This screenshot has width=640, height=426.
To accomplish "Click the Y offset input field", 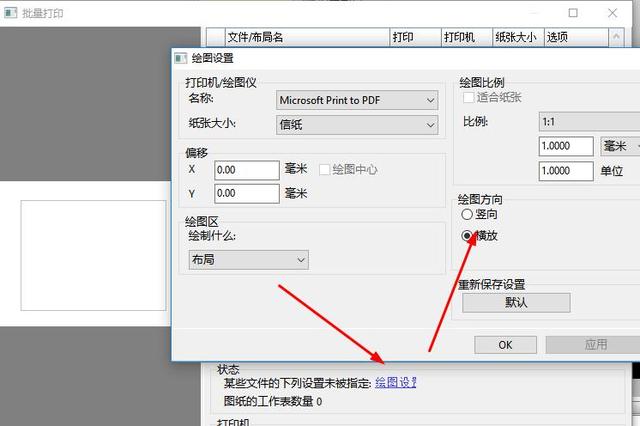I will tap(247, 193).
